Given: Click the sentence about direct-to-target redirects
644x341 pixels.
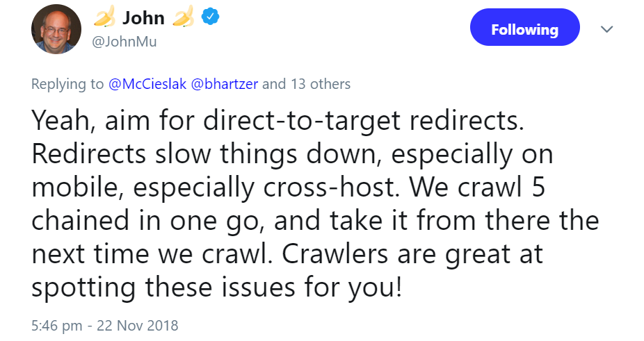Looking at the screenshot, I should click(275, 122).
